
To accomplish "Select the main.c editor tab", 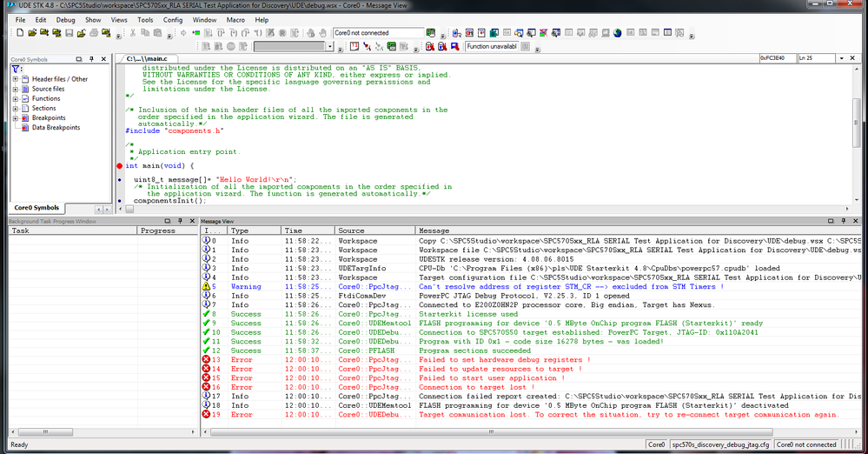I will click(x=147, y=58).
